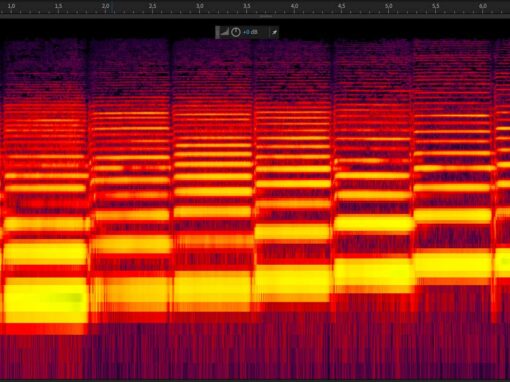510x382 pixels.
Task: Click the 2.5 mark on the time ruler
Action: click(152, 6)
